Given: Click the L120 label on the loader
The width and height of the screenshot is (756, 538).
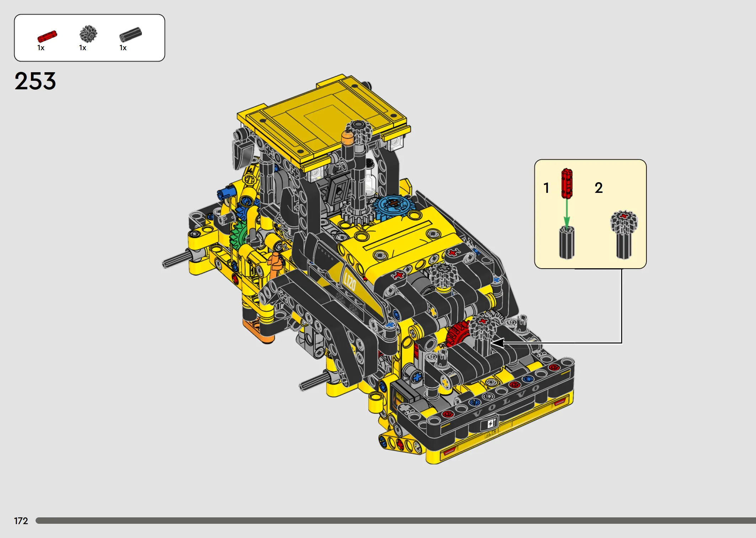Looking at the screenshot, I should tap(350, 281).
